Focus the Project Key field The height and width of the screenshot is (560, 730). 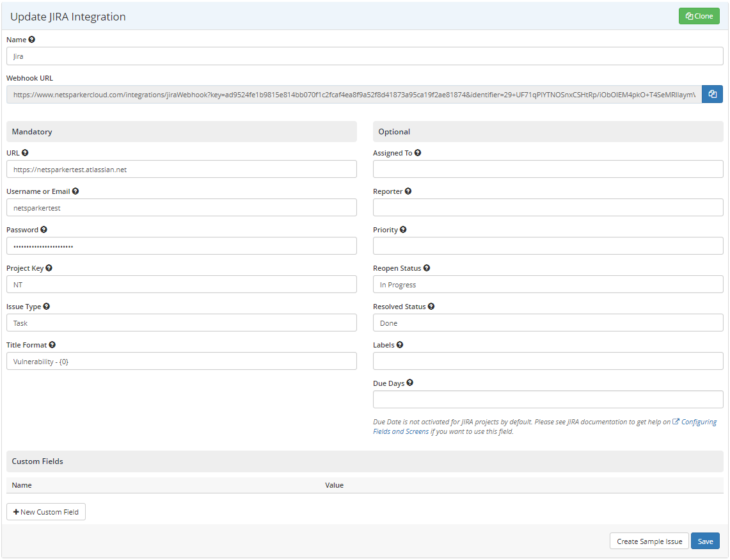click(x=182, y=284)
